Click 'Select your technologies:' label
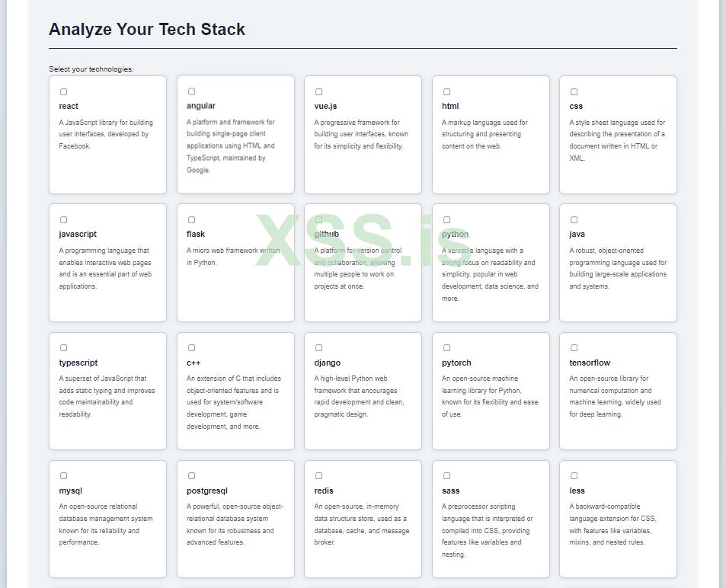Viewport: 726px width, 588px height. pos(91,69)
